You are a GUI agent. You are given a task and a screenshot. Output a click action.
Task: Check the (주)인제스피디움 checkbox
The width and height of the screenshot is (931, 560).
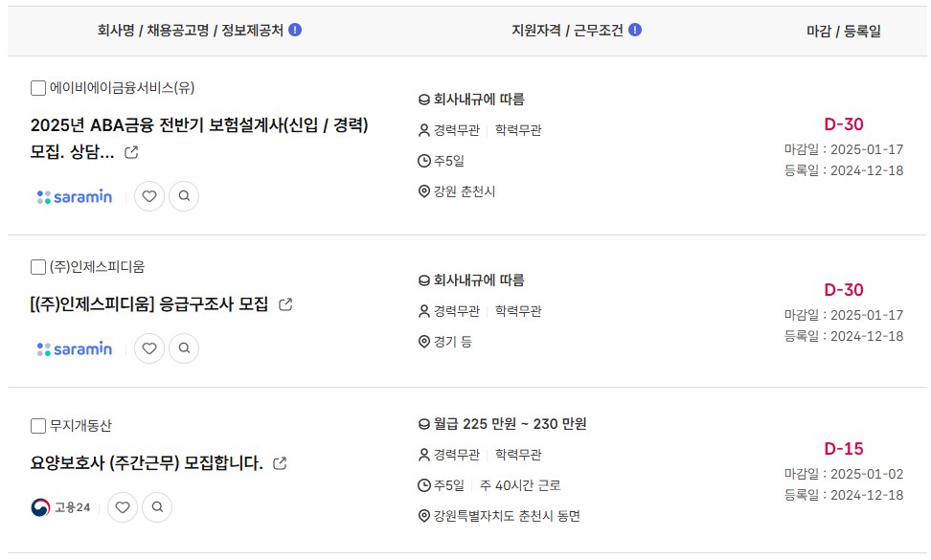(x=38, y=267)
